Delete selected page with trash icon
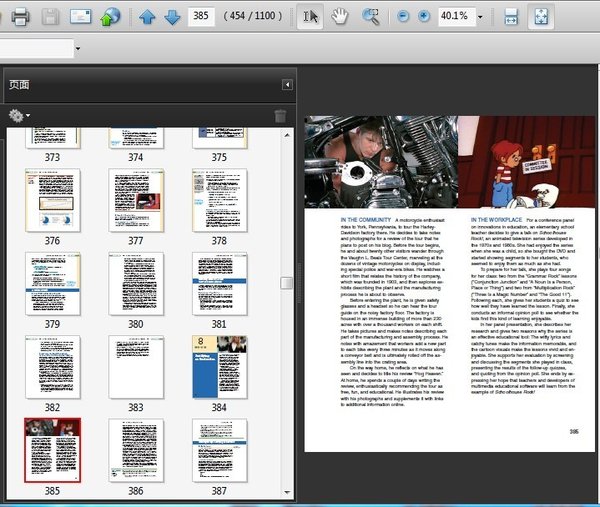The height and width of the screenshot is (507, 600). click(x=281, y=116)
